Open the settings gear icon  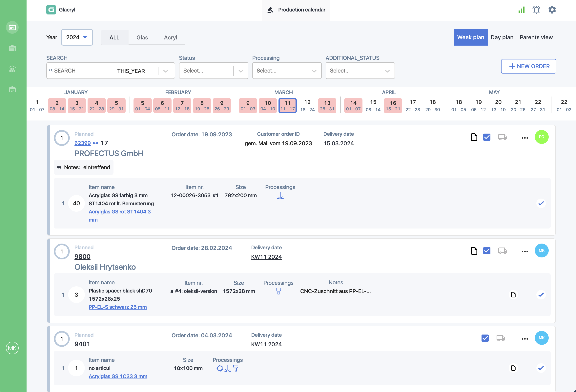pos(552,10)
